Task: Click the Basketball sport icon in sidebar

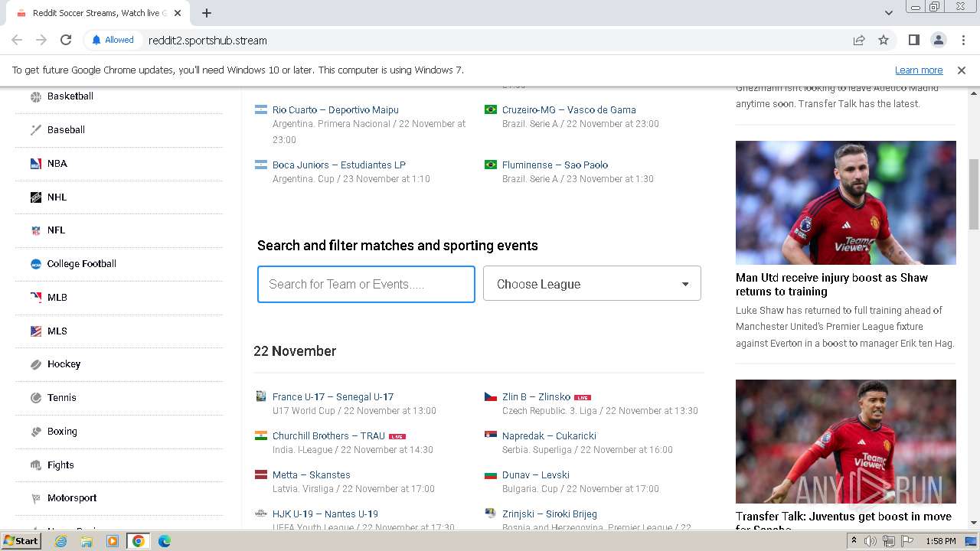Action: point(36,96)
